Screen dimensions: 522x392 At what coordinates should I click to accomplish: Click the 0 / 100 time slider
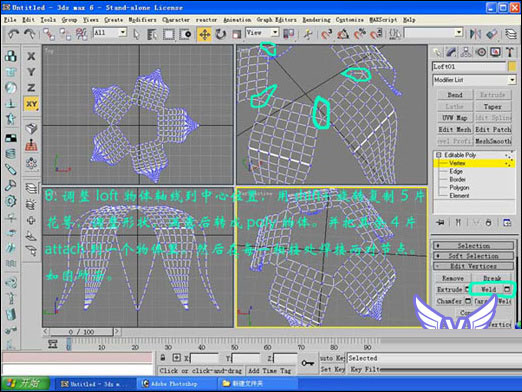tap(81, 332)
